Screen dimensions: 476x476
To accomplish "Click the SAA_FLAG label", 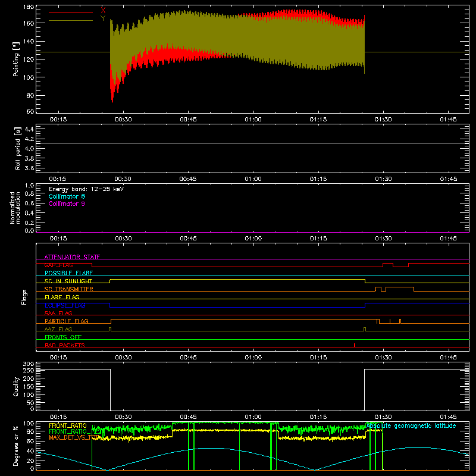I will pyautogui.click(x=58, y=313).
